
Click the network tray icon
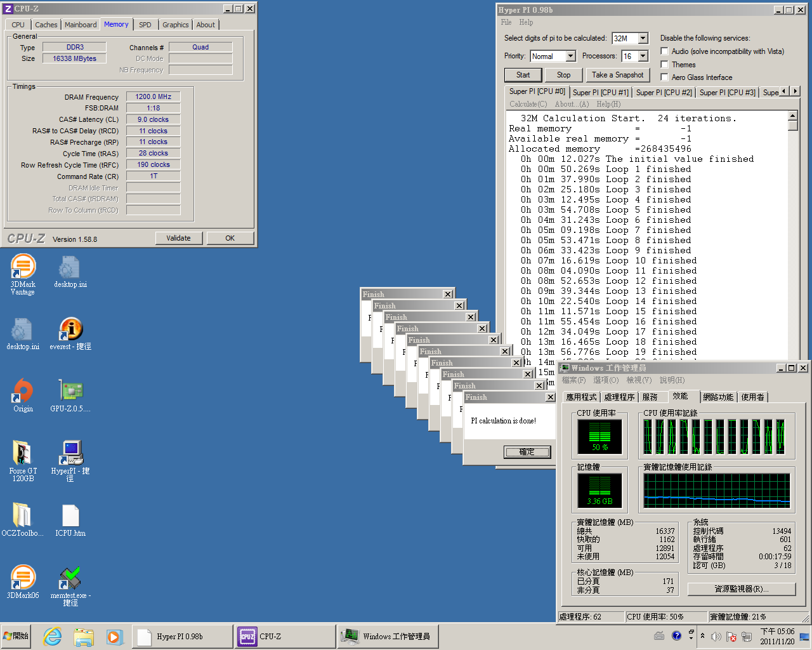[x=747, y=637]
